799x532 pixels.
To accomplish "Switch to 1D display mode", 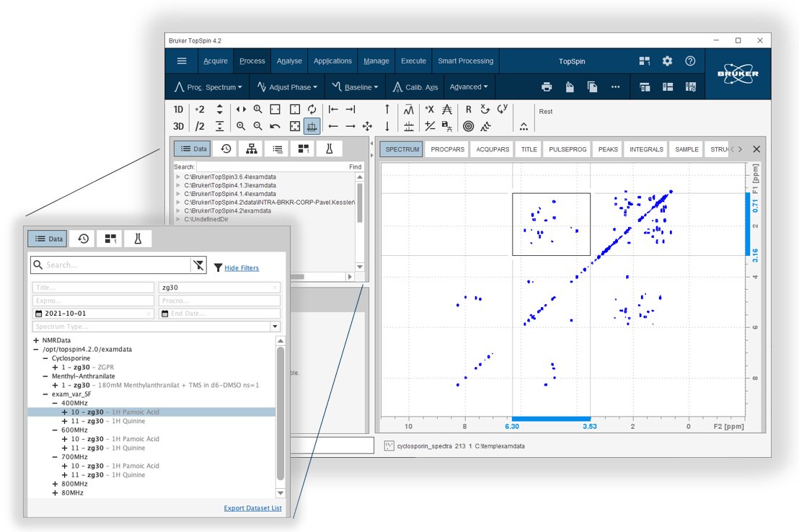I will click(x=178, y=109).
